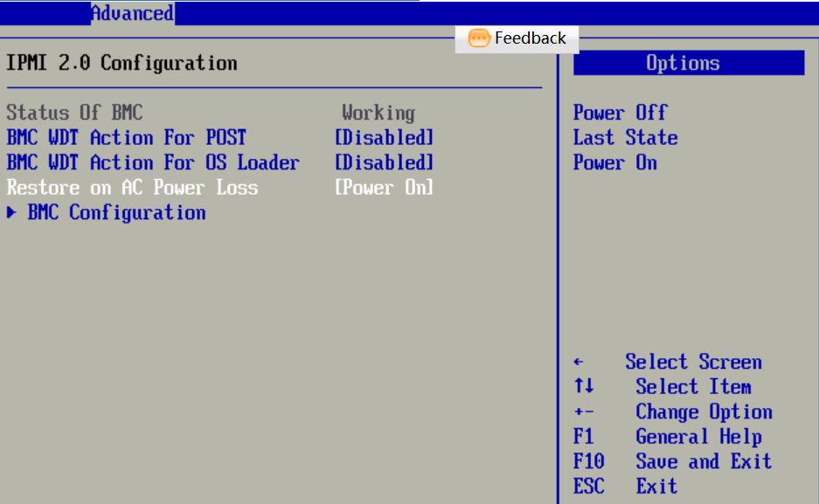This screenshot has height=504, width=819.
Task: Click the ESC Exit key hint
Action: (x=625, y=487)
